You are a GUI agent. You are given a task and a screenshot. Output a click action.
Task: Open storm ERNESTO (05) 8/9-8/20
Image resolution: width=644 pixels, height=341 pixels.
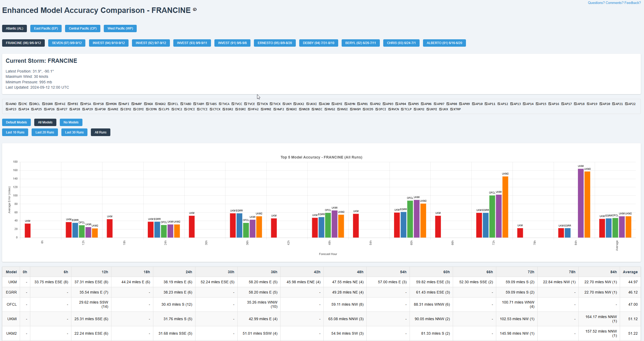click(275, 43)
